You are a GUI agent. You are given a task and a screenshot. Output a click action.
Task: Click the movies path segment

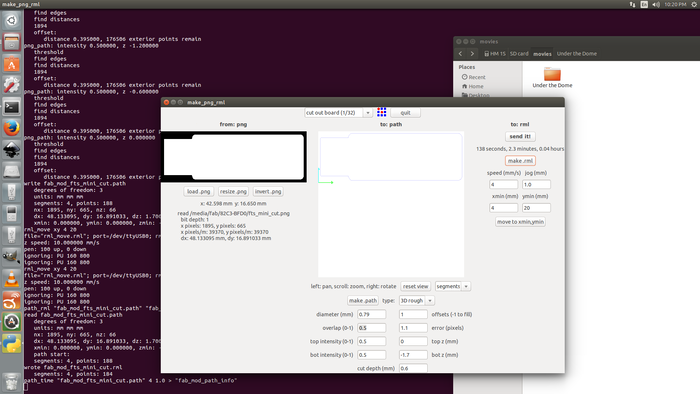tap(542, 54)
